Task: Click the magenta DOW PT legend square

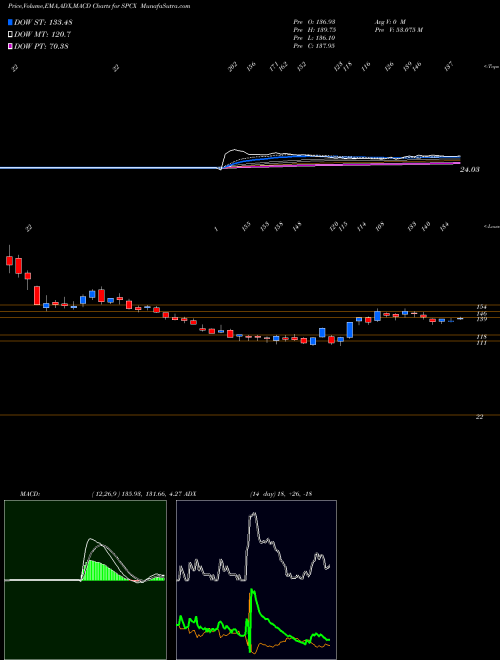Action: [x=10, y=46]
